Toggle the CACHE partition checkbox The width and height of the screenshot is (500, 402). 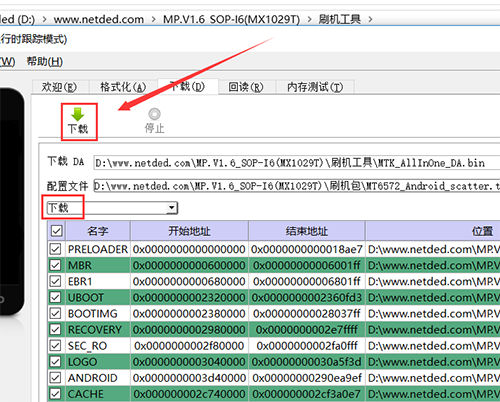55,394
